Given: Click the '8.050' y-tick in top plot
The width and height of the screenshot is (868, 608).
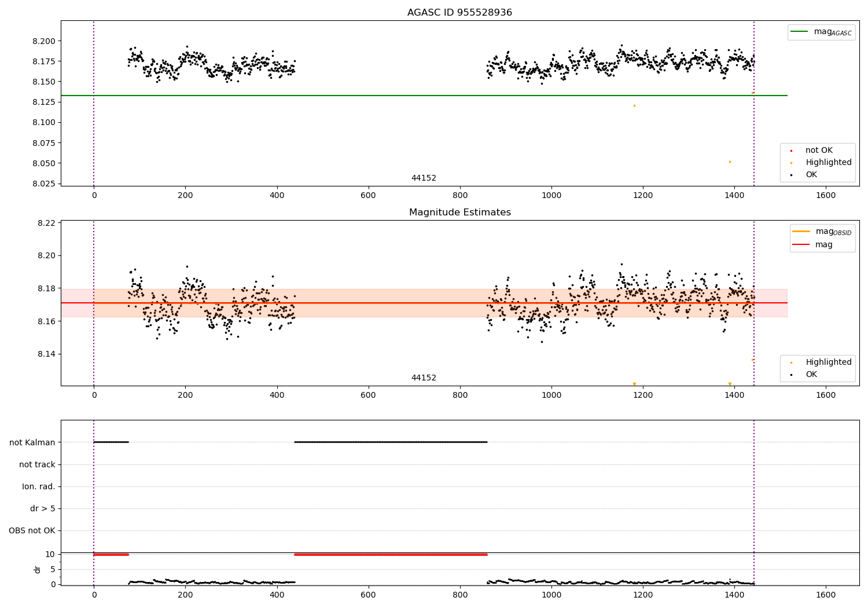Looking at the screenshot, I should pos(44,163).
